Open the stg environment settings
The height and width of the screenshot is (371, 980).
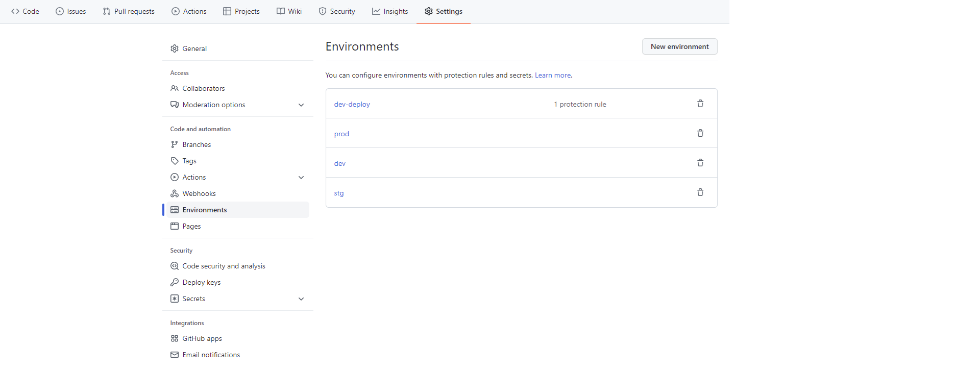(339, 193)
